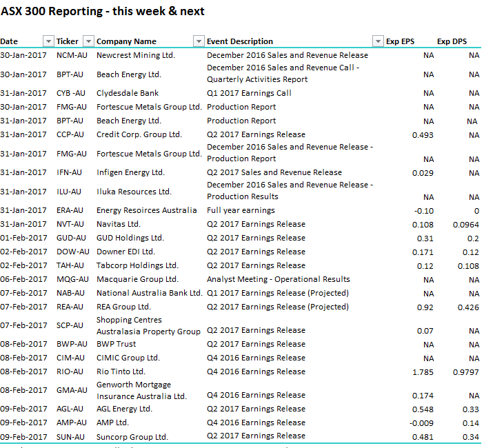Image resolution: width=484 pixels, height=448 pixels.
Task: Select the Exp DPS column header
Action: tap(452, 41)
